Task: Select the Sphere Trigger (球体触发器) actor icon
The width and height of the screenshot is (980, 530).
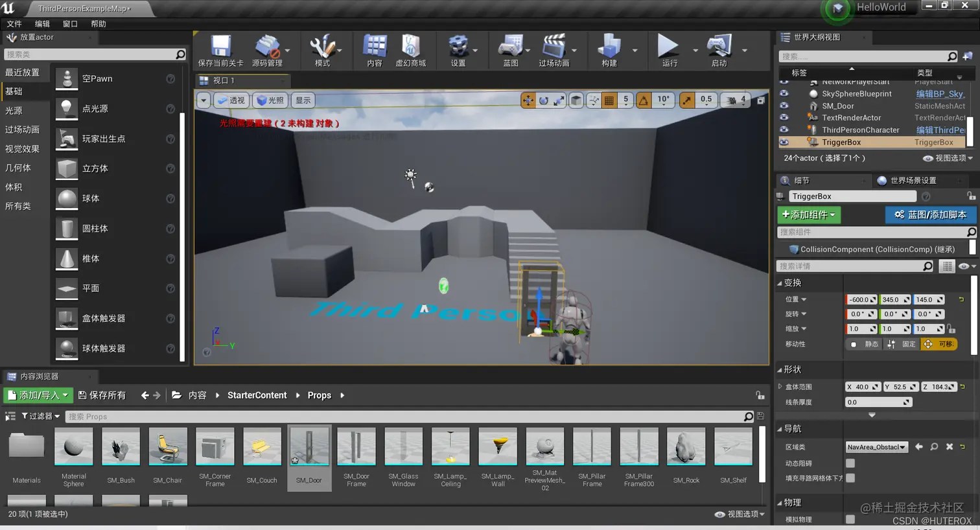Action: (x=67, y=348)
